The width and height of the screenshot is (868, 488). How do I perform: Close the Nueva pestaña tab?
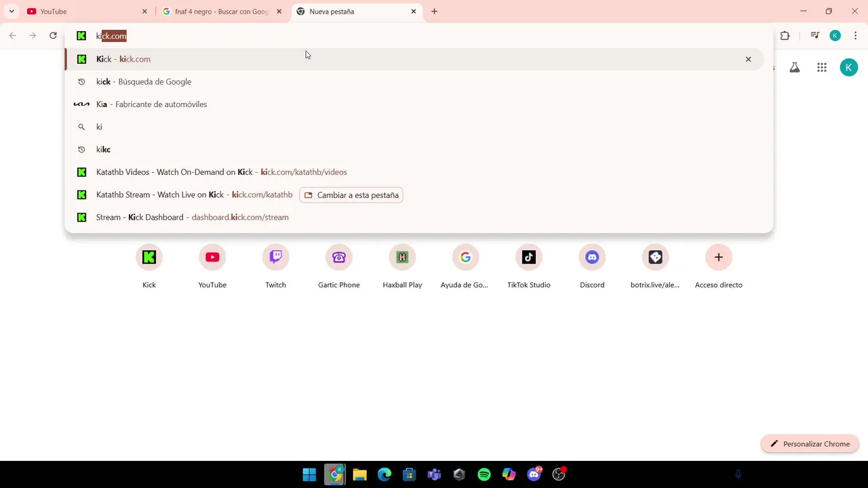point(414,12)
